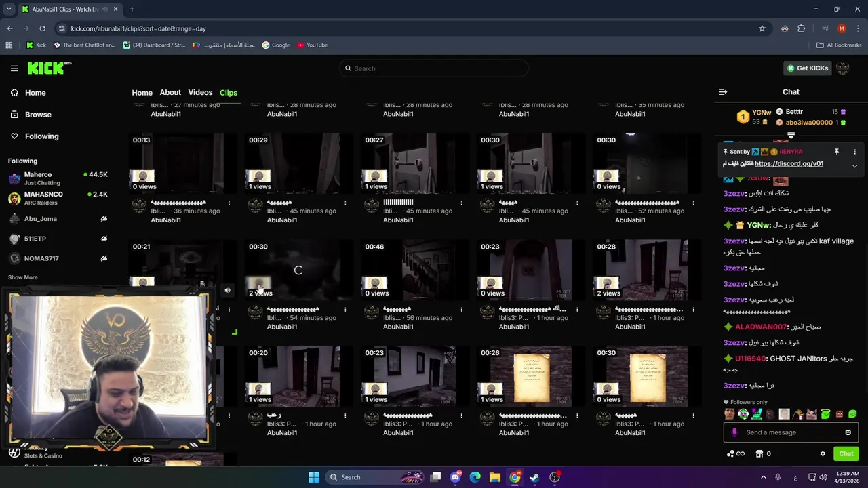Play the 00:46 clip thumbnail
This screenshot has height=488, width=868.
point(415,270)
